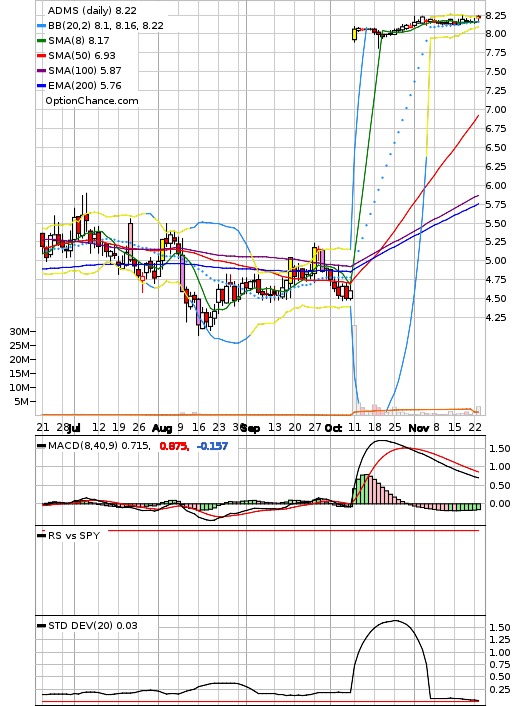
Task: Click the OptionChance.com watermark text
Action: (x=92, y=101)
